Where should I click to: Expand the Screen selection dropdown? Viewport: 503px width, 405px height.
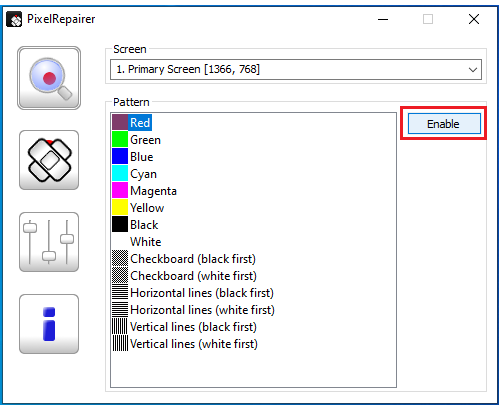click(296, 69)
